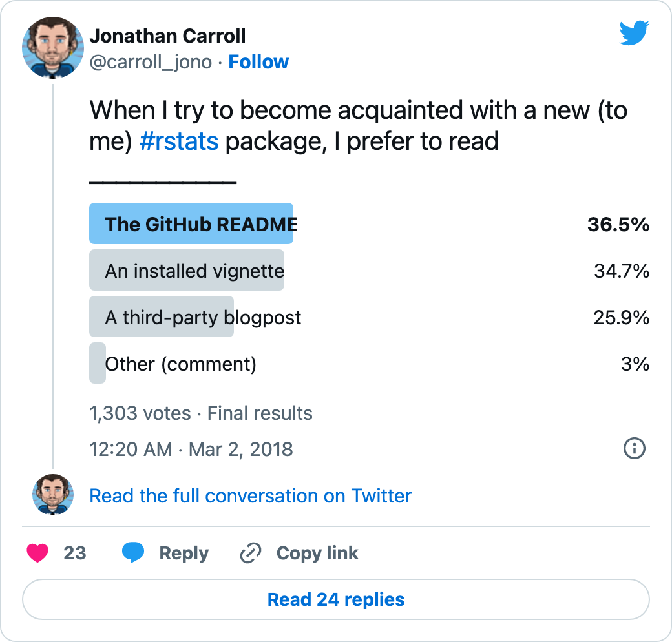Click the pink heart like icon
Screen dimensions: 672x642
click(x=37, y=553)
